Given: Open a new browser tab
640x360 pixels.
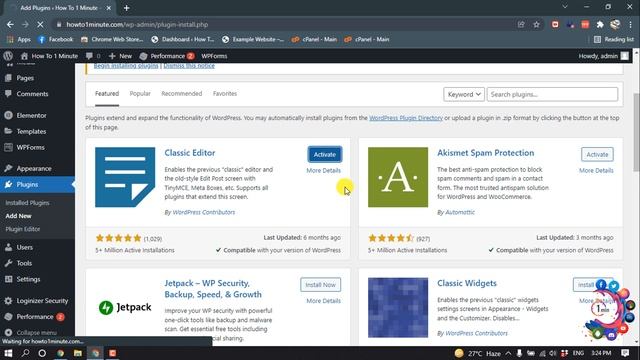Looking at the screenshot, I should tap(127, 8).
